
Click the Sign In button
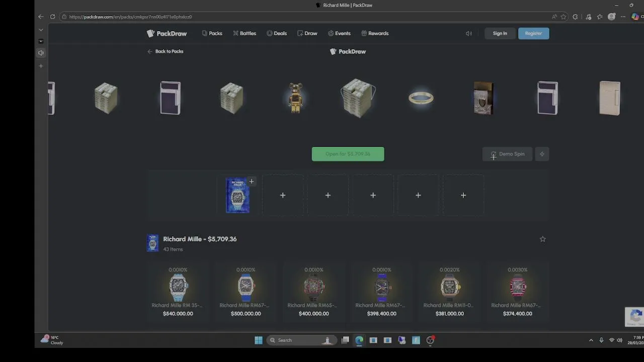pyautogui.click(x=500, y=33)
